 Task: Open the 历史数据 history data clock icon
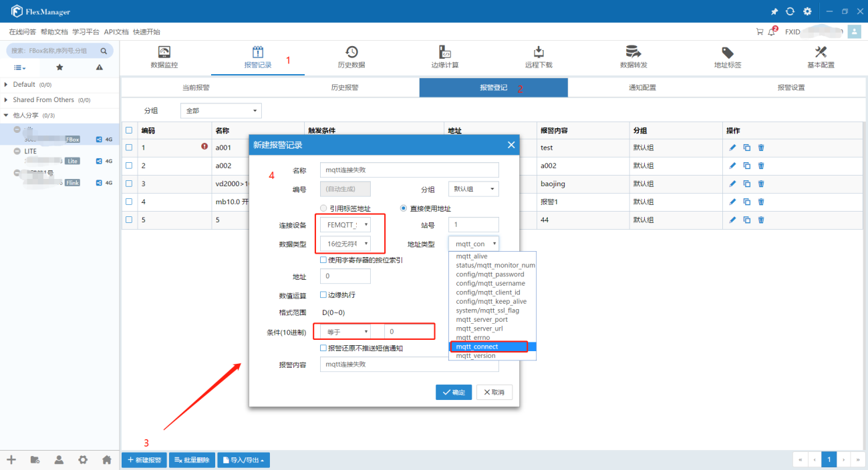[351, 53]
